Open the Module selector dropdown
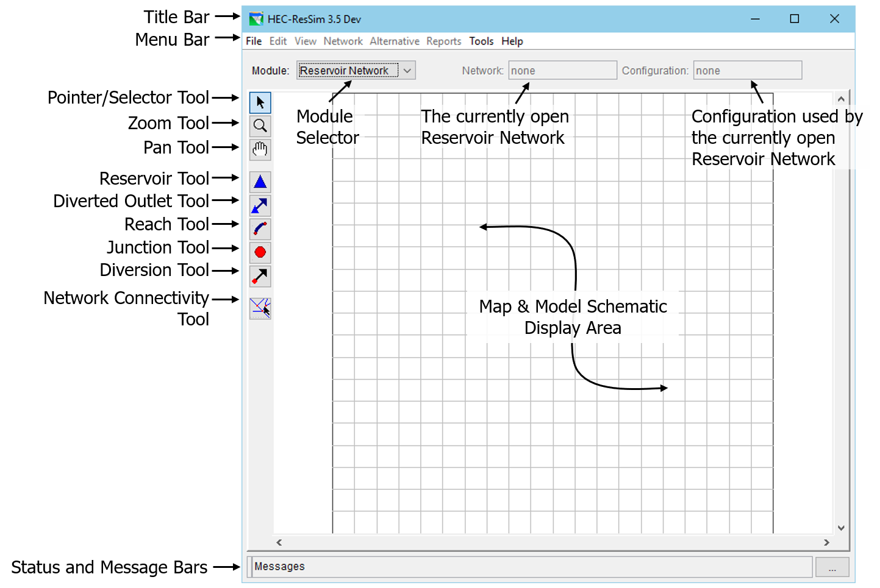880x588 pixels. 356,71
